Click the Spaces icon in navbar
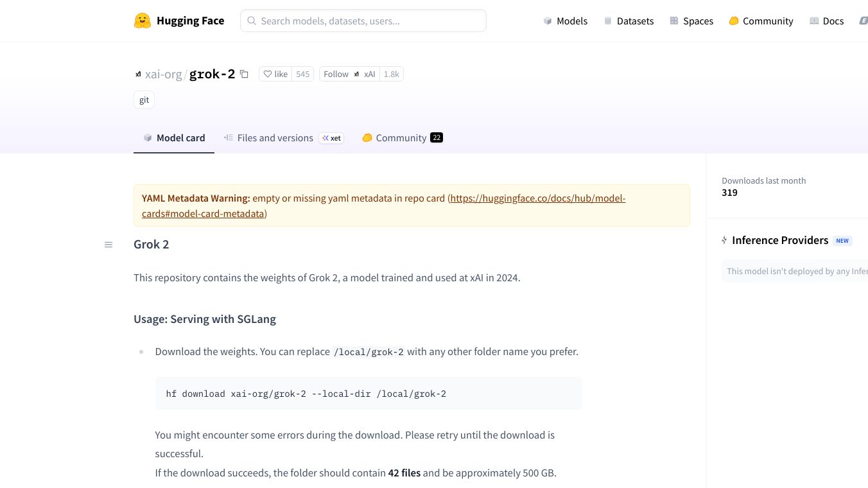The image size is (868, 488). (674, 21)
